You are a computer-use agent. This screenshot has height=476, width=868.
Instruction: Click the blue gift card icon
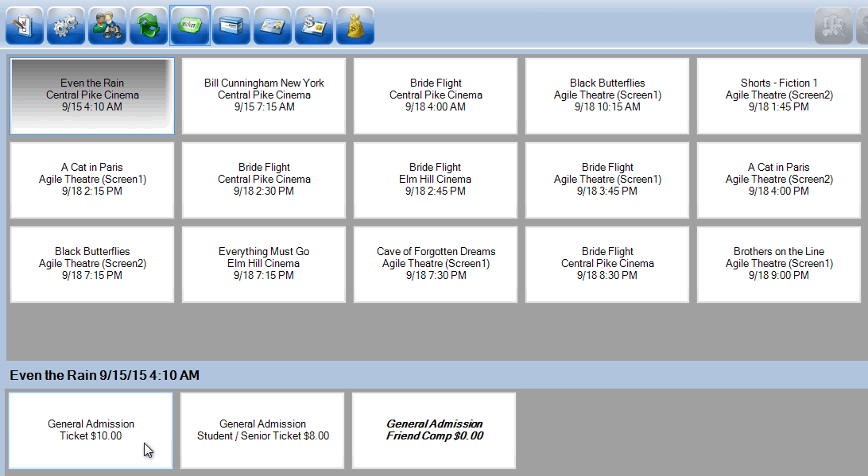[x=231, y=25]
